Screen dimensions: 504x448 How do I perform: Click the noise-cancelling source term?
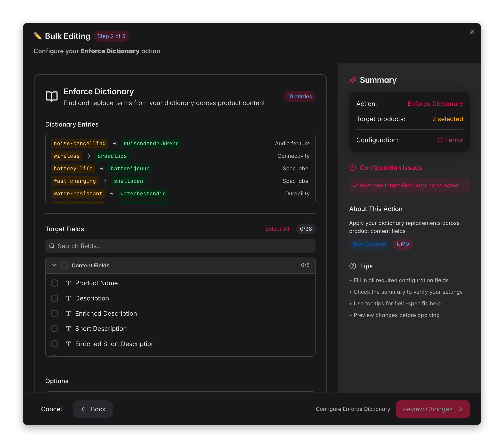point(79,143)
